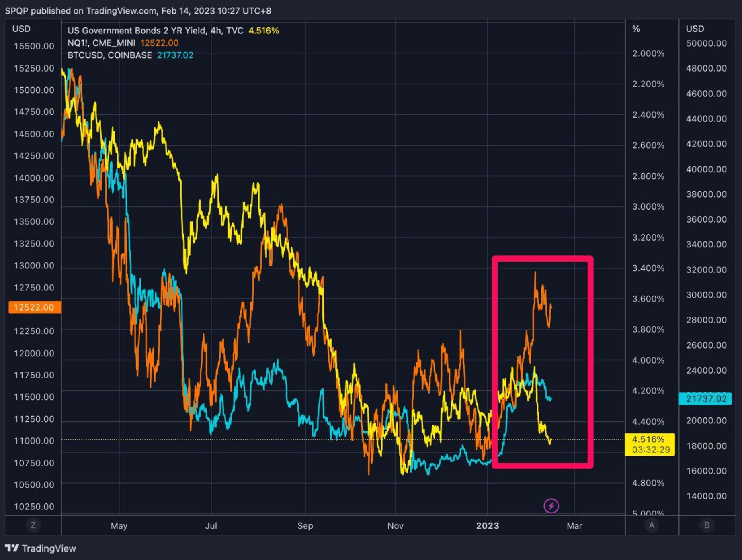Click the circled Z timezone icon
The width and height of the screenshot is (742, 560).
(x=33, y=525)
